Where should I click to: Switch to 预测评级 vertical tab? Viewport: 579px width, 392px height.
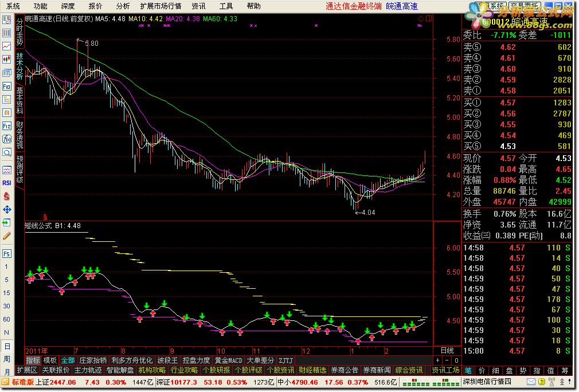(19, 169)
